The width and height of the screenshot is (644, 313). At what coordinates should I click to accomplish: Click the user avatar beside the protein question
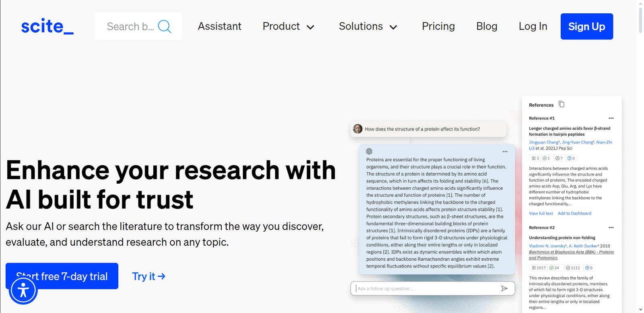[357, 129]
